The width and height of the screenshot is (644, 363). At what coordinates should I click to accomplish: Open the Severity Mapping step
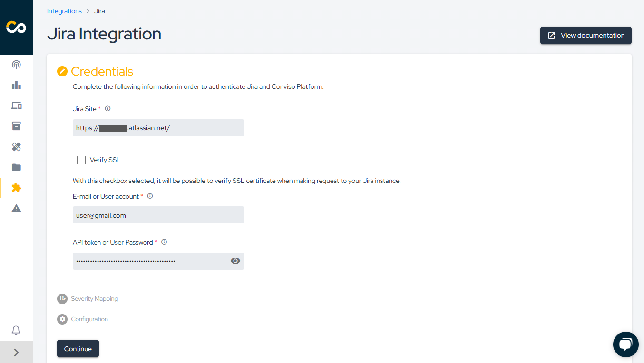point(94,299)
